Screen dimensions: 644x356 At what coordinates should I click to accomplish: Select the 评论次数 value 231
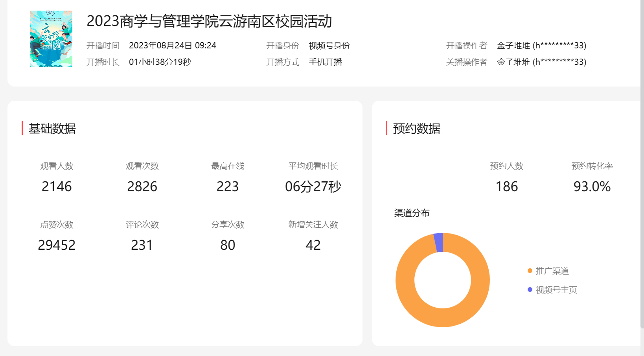142,245
